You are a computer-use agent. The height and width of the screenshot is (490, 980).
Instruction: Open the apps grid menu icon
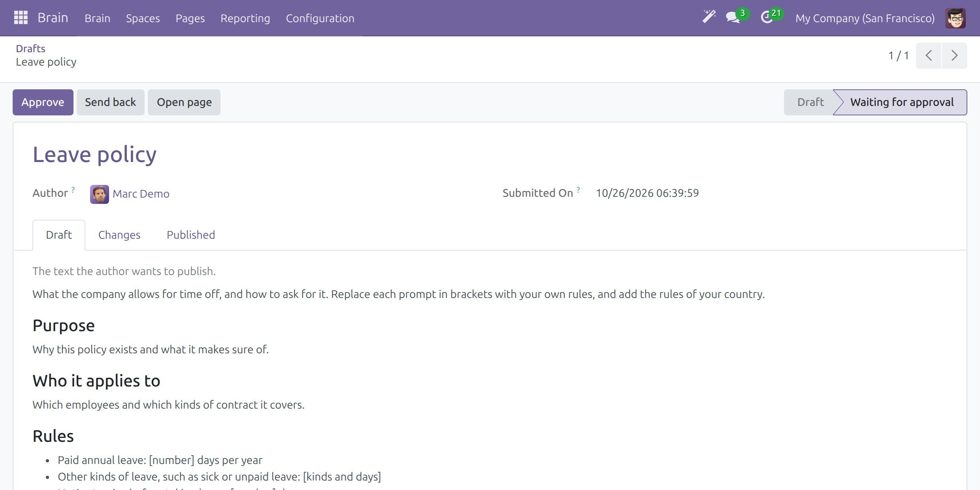tap(21, 18)
